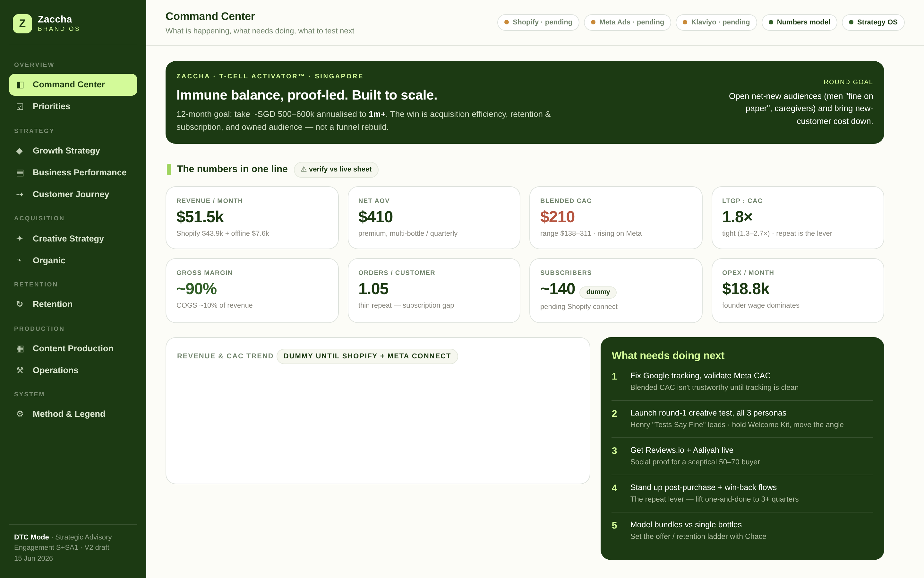Image resolution: width=924 pixels, height=578 pixels.
Task: Click the Customer Journey arrow icon
Action: point(20,195)
